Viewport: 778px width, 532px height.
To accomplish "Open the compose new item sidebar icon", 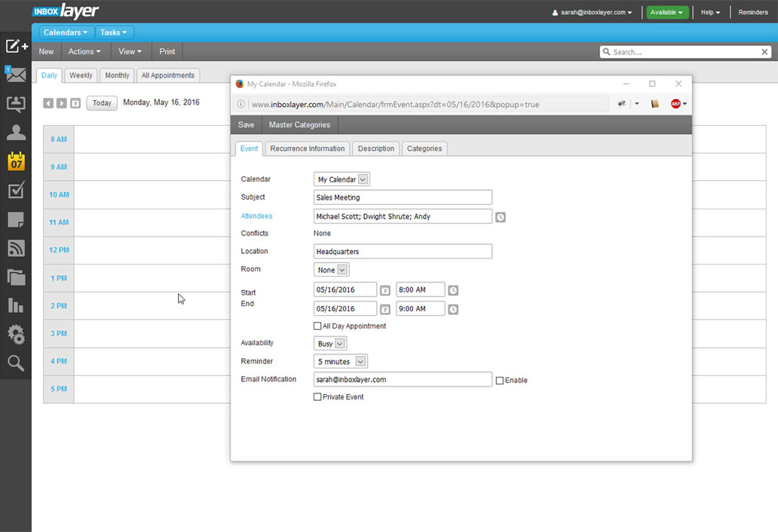I will (x=16, y=47).
